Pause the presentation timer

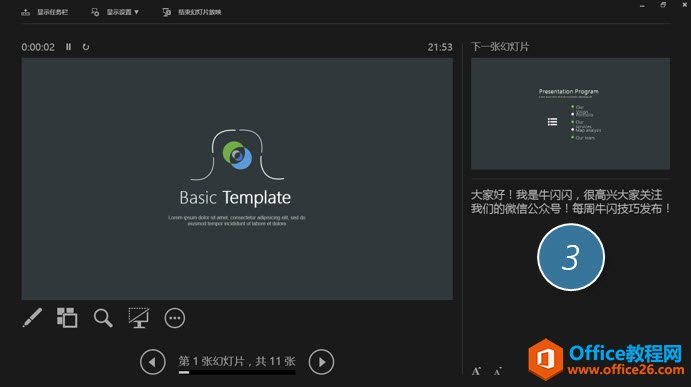coord(68,47)
